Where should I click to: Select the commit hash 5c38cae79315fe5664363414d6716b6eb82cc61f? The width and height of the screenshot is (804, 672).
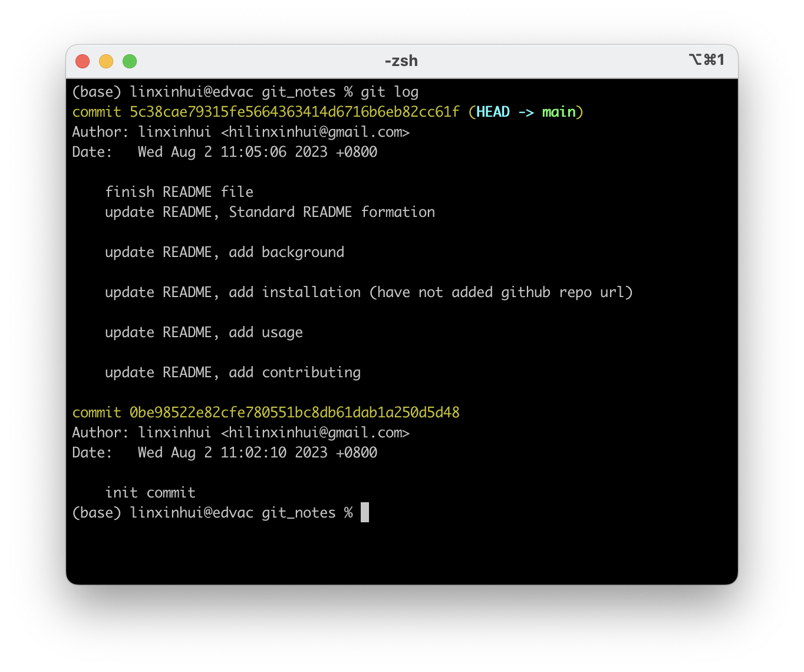[x=295, y=112]
